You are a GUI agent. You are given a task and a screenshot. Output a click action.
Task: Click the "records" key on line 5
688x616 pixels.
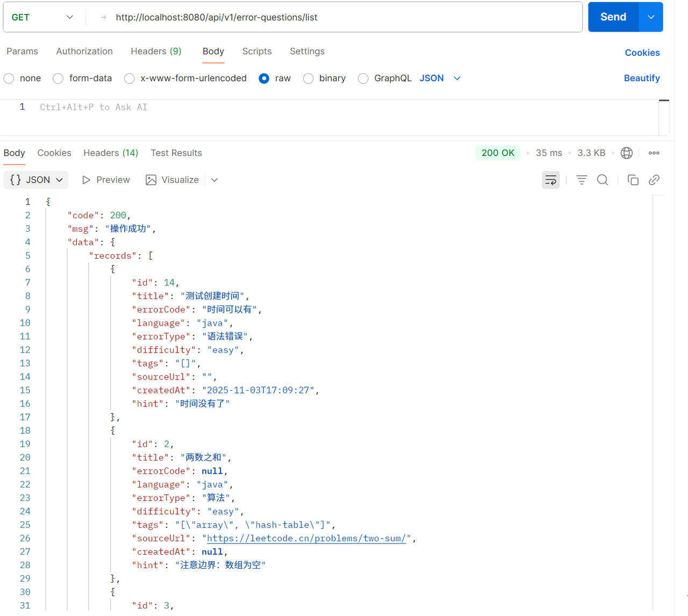113,256
